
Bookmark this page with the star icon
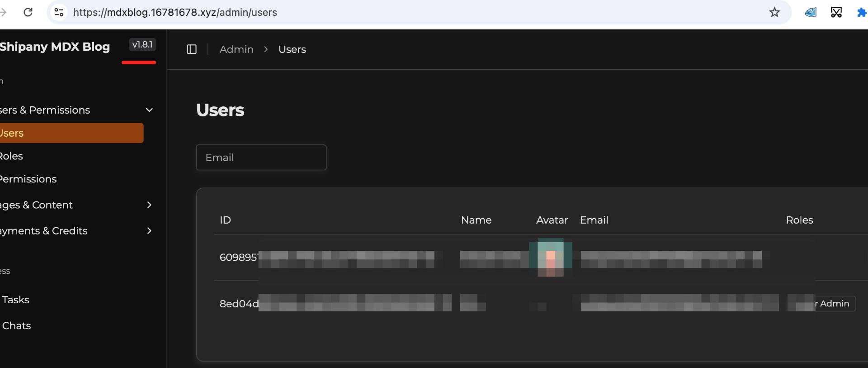pyautogui.click(x=774, y=12)
